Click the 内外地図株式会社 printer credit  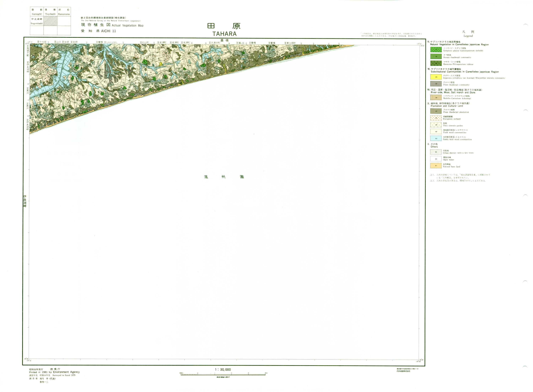click(403, 371)
